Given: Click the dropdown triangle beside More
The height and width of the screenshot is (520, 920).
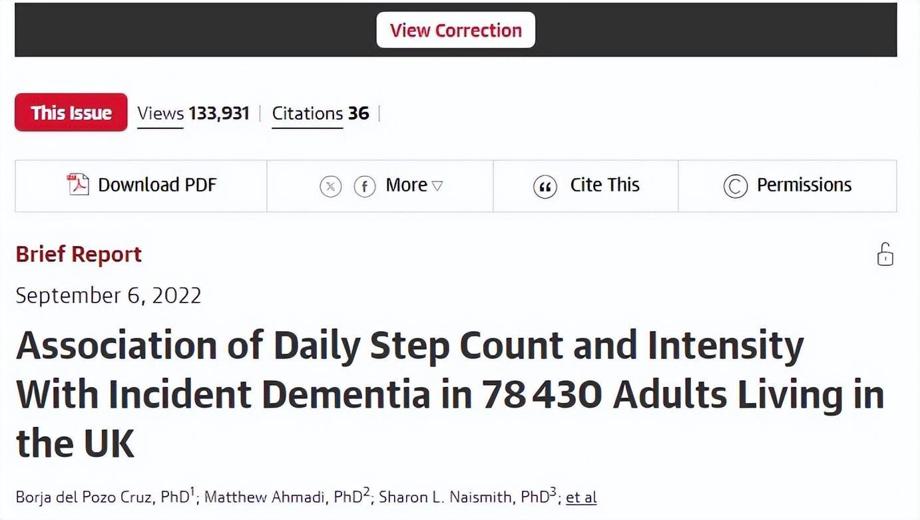Looking at the screenshot, I should (x=437, y=186).
